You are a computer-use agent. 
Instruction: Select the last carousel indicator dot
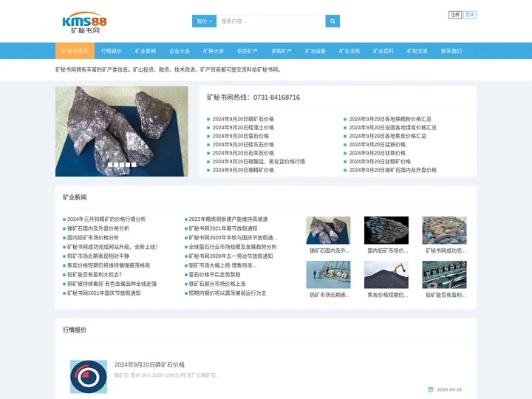tap(134, 165)
